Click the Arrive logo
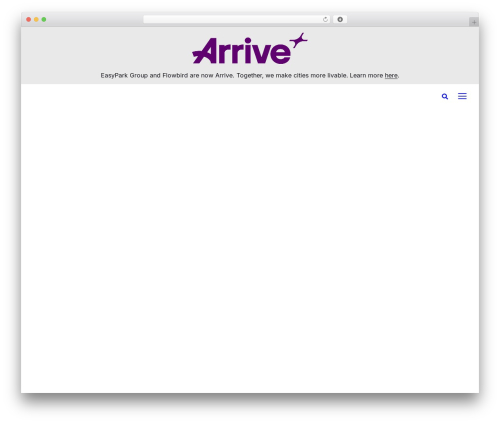Screen dimensions: 500x423 (x=250, y=49)
